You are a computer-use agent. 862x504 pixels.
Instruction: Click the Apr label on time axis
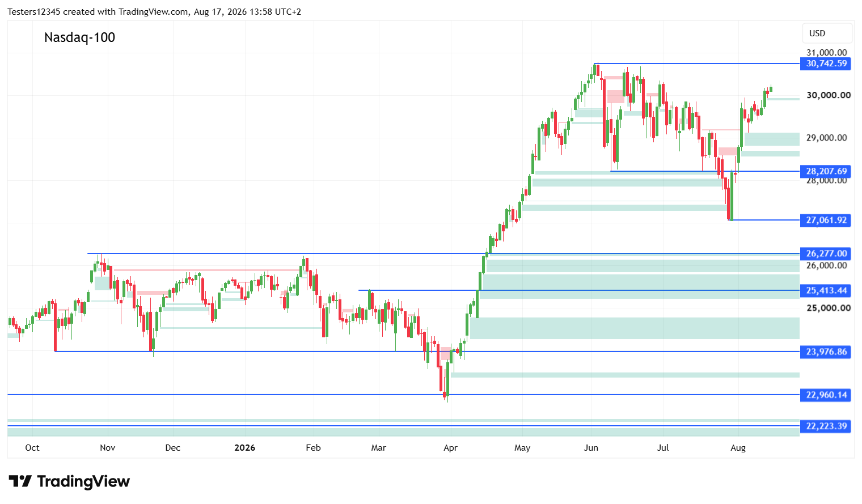[450, 448]
